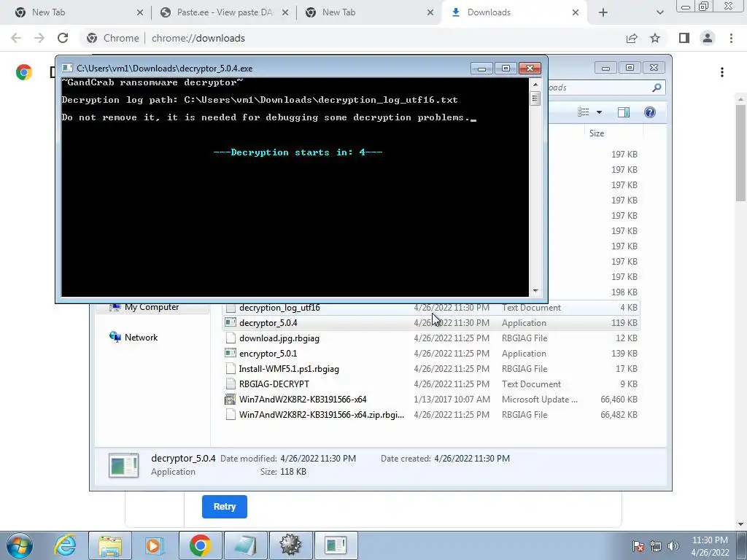Minimize the Explorer window
The height and width of the screenshot is (560, 747).
(x=605, y=68)
